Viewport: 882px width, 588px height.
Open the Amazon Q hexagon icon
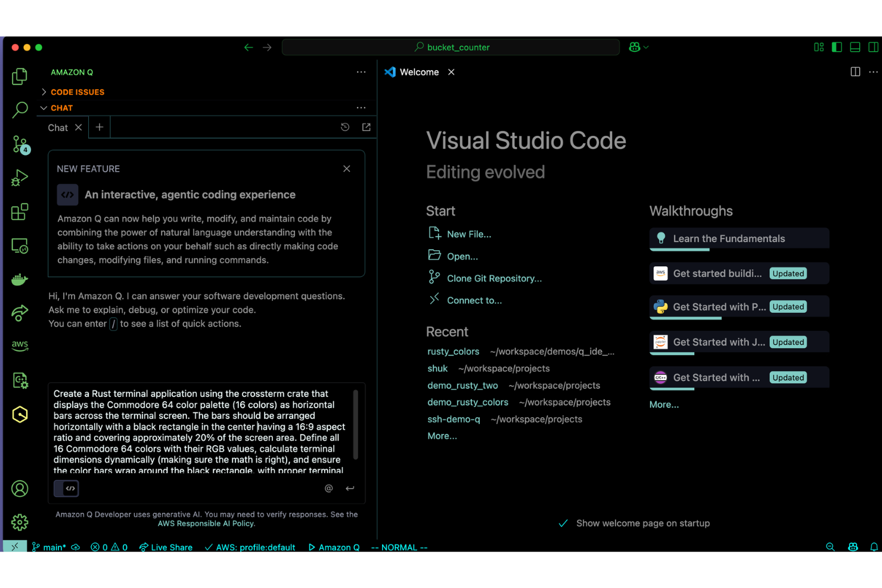coord(20,415)
